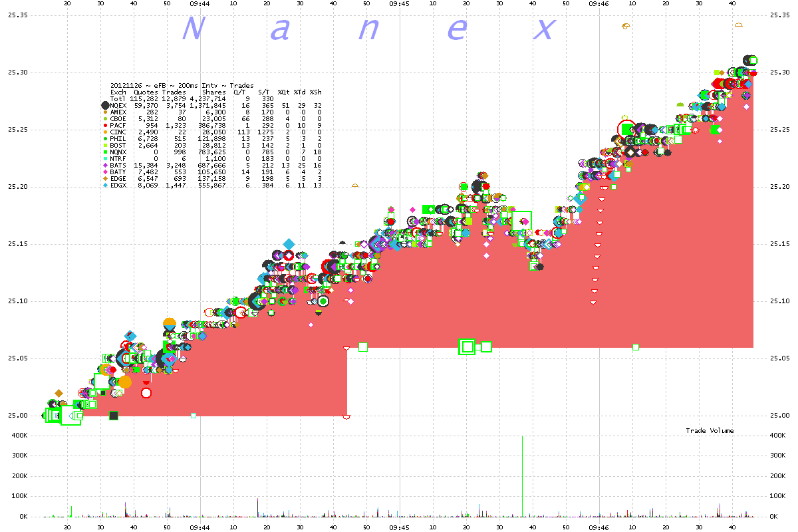The image size is (798, 532).
Task: Click the 'BATS' exchange label
Action: point(118,165)
